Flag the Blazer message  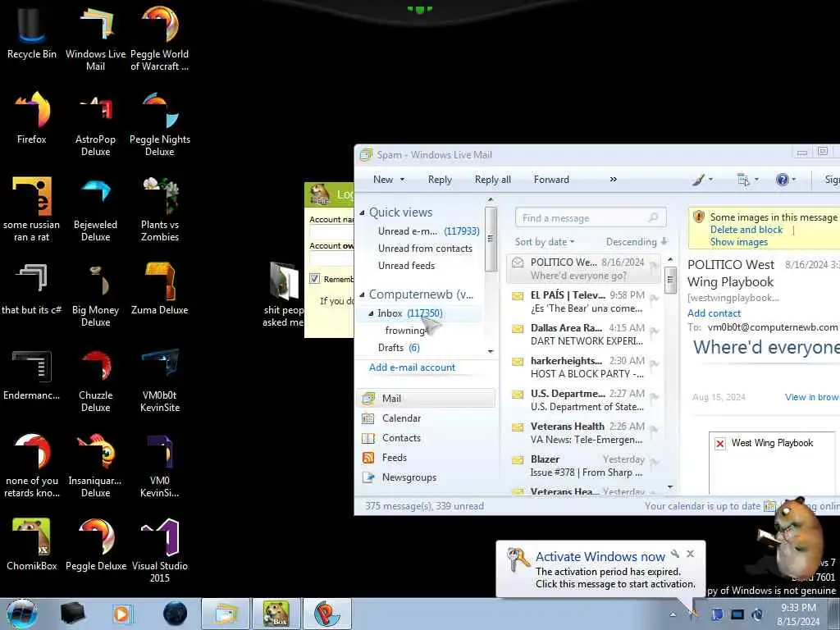pos(654,463)
